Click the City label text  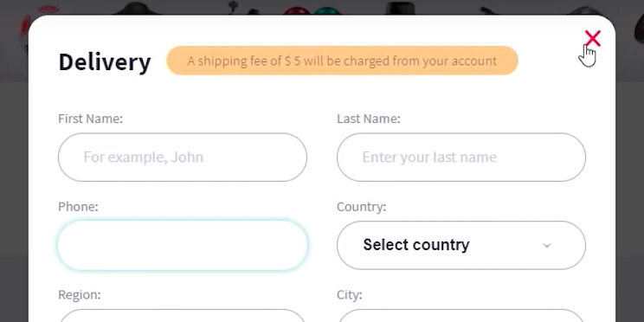click(x=350, y=295)
